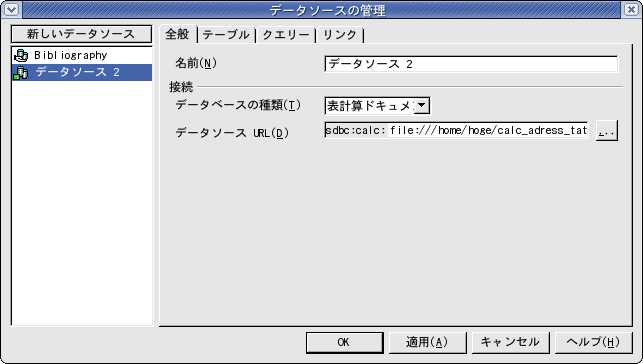
Task: Open help with ヘルプ(H) button
Action: coord(593,342)
